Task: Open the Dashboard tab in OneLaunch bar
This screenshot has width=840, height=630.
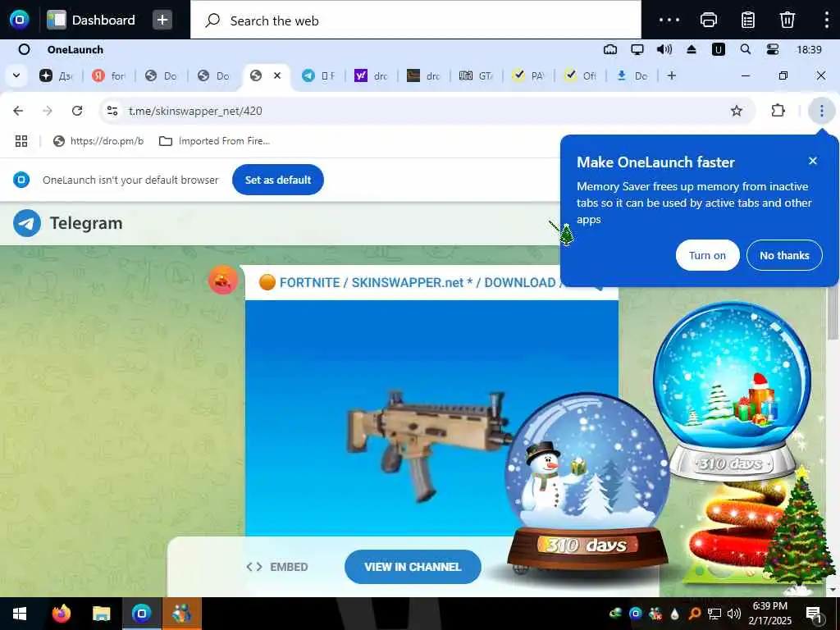Action: [x=92, y=20]
